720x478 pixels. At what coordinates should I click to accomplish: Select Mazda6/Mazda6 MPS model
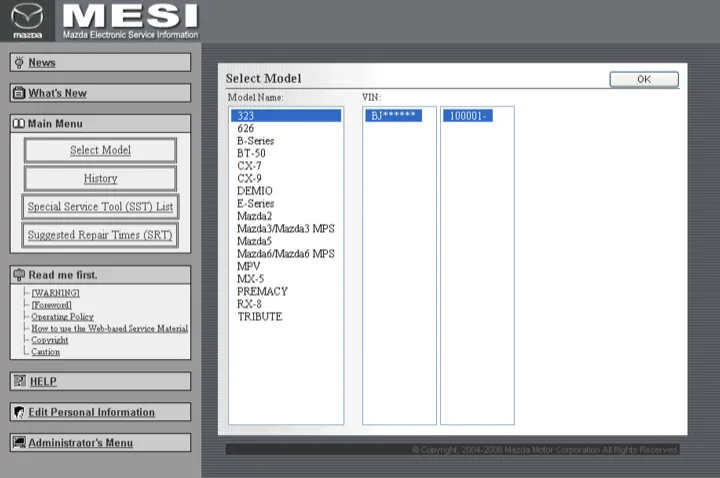[286, 253]
